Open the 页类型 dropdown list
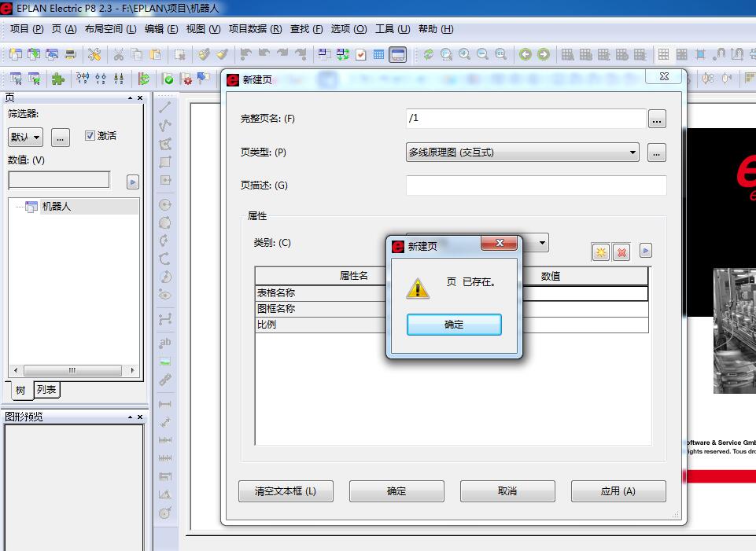756x551 pixels. [632, 152]
